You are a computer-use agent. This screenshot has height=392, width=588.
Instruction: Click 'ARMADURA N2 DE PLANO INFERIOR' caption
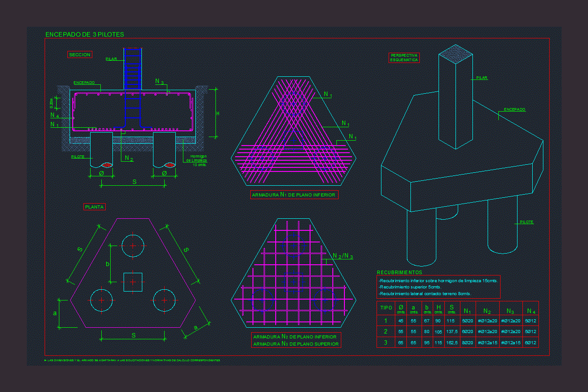(x=295, y=337)
